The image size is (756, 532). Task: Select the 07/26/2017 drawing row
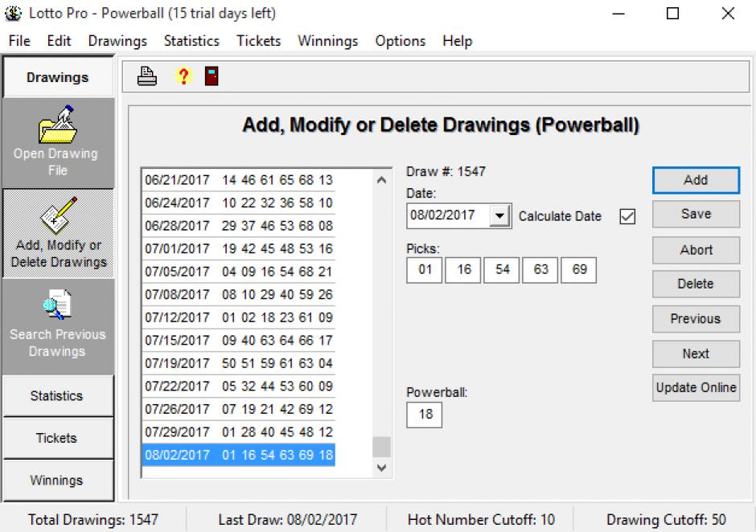pos(239,409)
